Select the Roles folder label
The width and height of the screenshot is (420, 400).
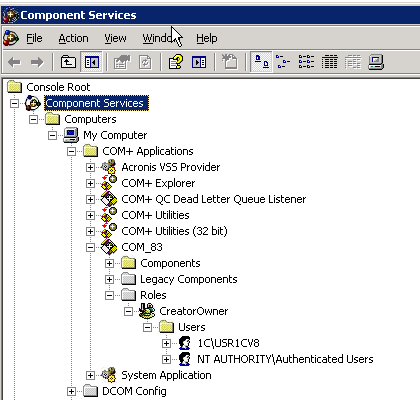pos(153,295)
